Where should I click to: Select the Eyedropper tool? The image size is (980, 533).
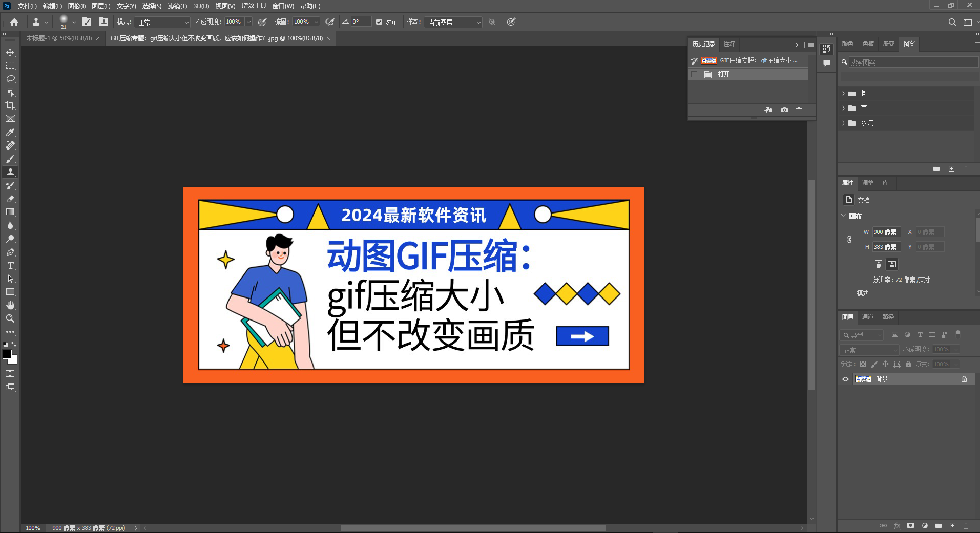(10, 132)
